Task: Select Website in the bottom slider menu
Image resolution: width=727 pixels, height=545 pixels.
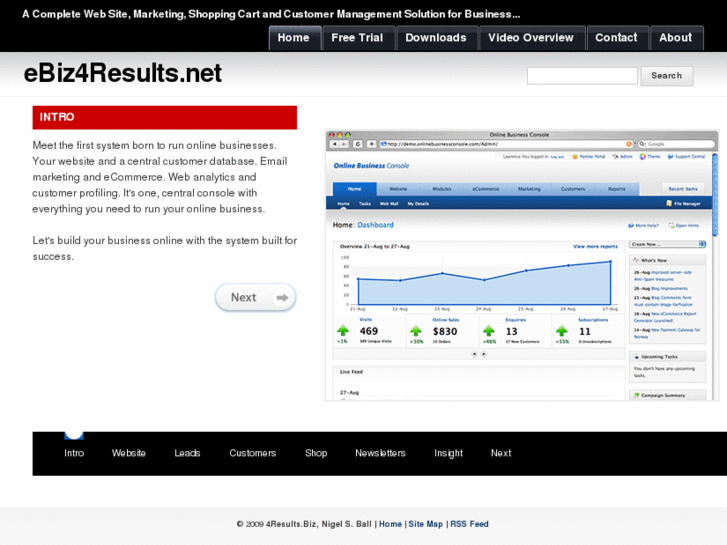Action: 129,453
